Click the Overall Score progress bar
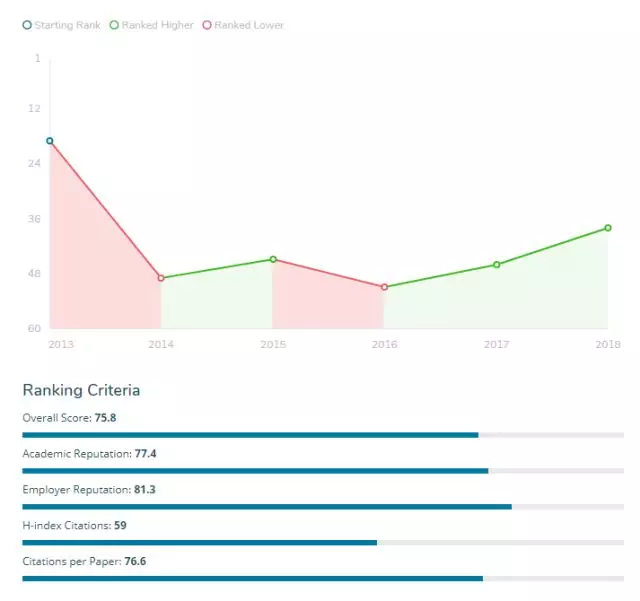This screenshot has height=601, width=640. pos(323,435)
